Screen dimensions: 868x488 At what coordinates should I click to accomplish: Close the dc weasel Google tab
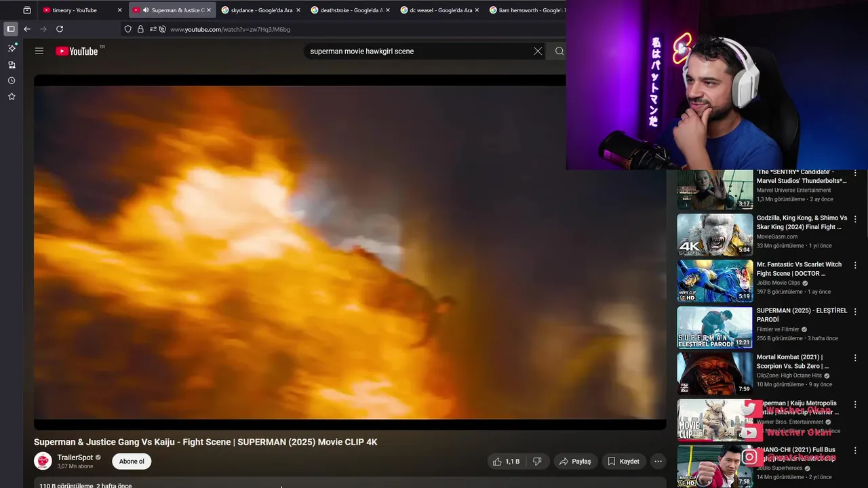[477, 10]
